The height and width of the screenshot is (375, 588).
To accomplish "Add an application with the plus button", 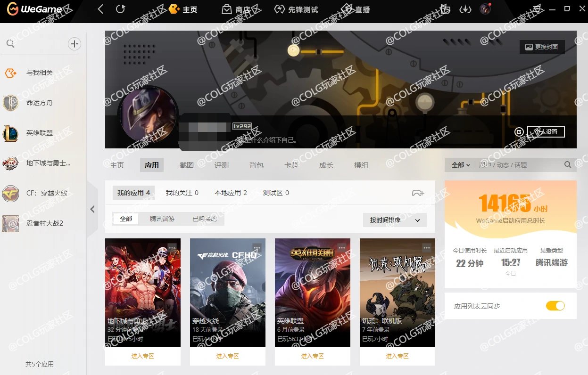I will (x=75, y=44).
